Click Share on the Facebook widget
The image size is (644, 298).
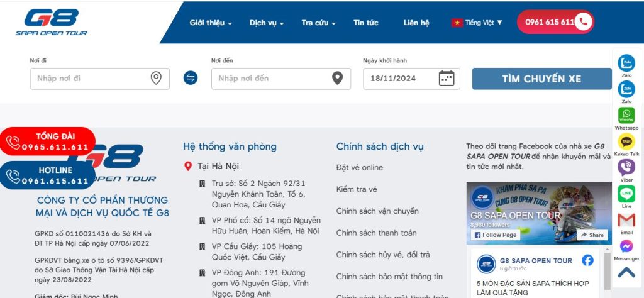pyautogui.click(x=592, y=235)
